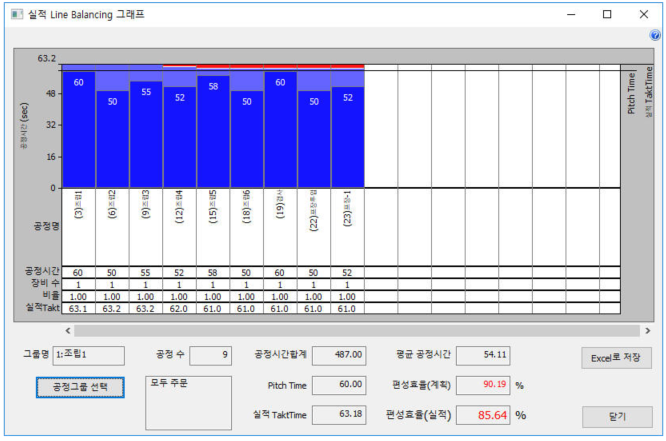The height and width of the screenshot is (441, 666).
Task: Click the 닫기 button
Action: point(616,416)
